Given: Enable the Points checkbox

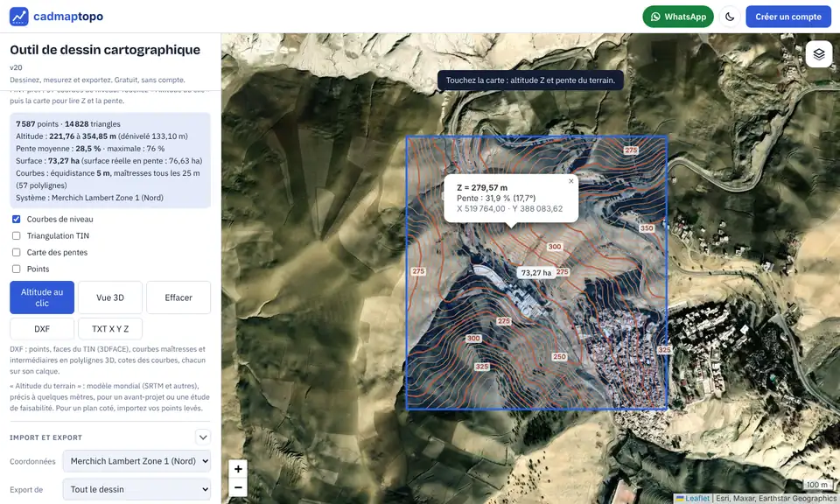Looking at the screenshot, I should pos(16,269).
